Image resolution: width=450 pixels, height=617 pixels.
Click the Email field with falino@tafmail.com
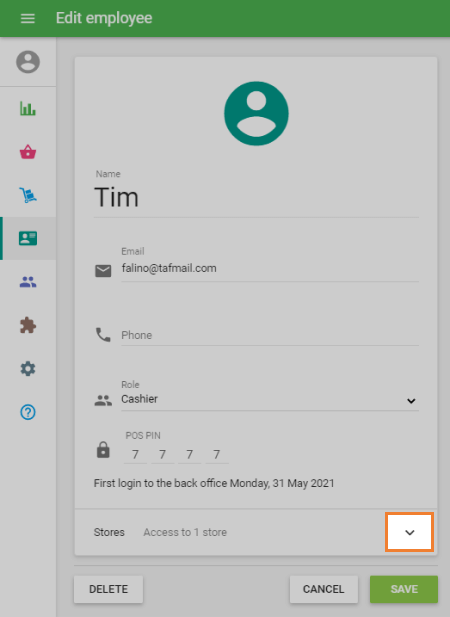(270, 268)
